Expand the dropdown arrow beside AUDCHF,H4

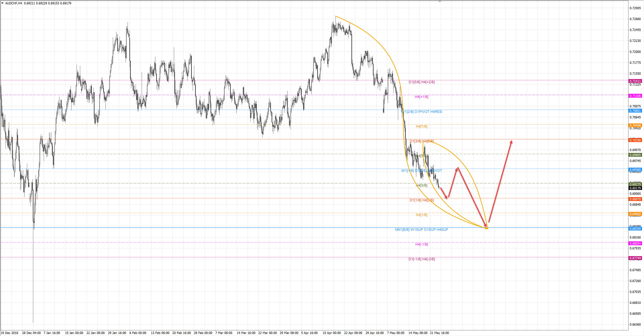2,3
